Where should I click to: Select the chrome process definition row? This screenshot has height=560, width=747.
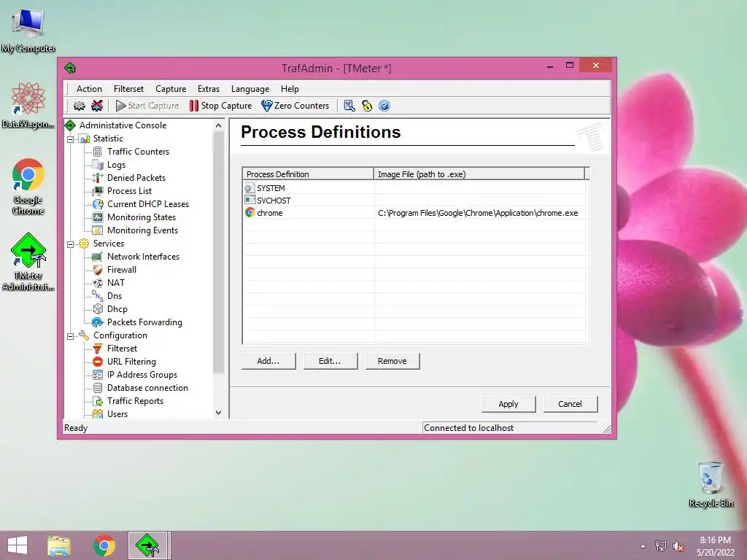[414, 213]
